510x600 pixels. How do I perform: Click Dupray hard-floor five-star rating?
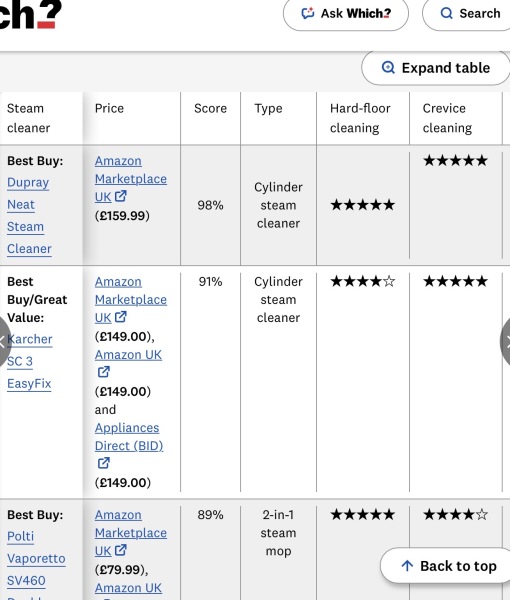point(363,205)
